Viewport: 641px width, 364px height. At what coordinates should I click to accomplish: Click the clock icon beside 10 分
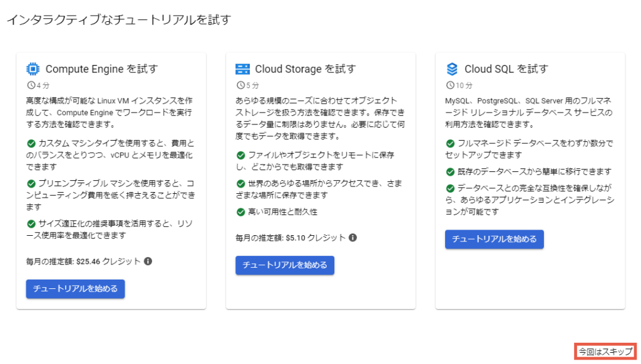[x=450, y=86]
